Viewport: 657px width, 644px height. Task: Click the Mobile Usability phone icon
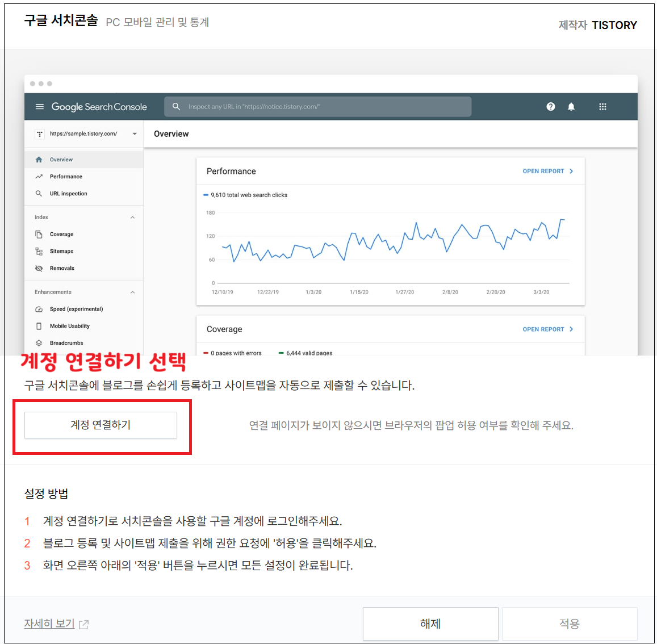39,326
